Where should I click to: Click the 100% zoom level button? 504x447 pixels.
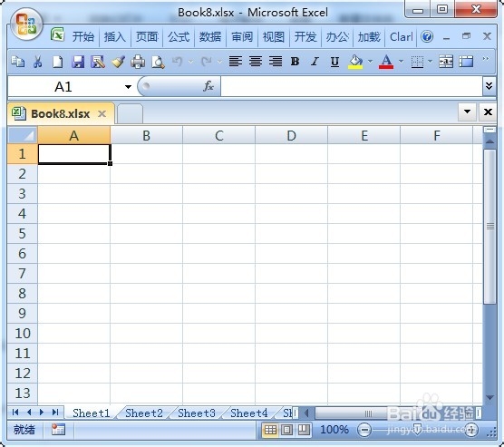coord(334,430)
